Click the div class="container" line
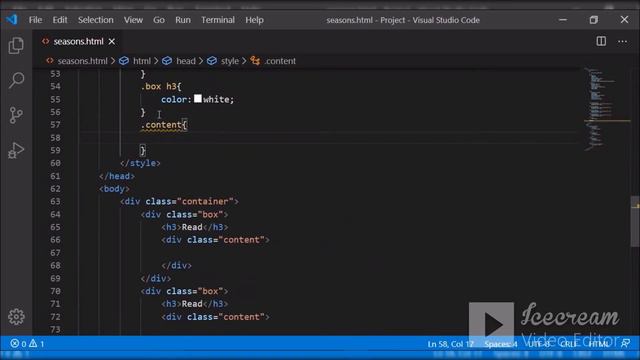The image size is (640, 360). coord(179,202)
